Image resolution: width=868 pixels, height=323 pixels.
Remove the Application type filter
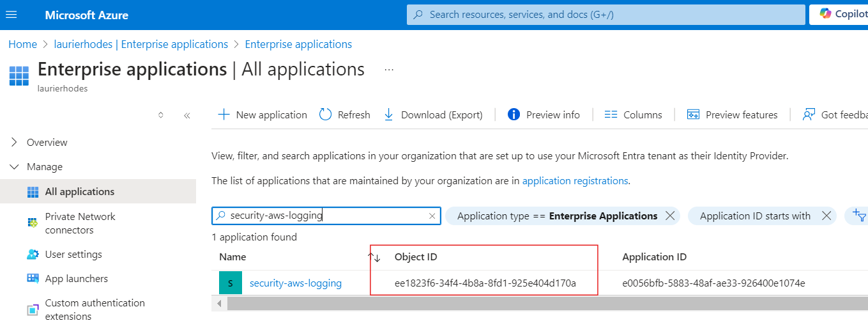coord(670,216)
